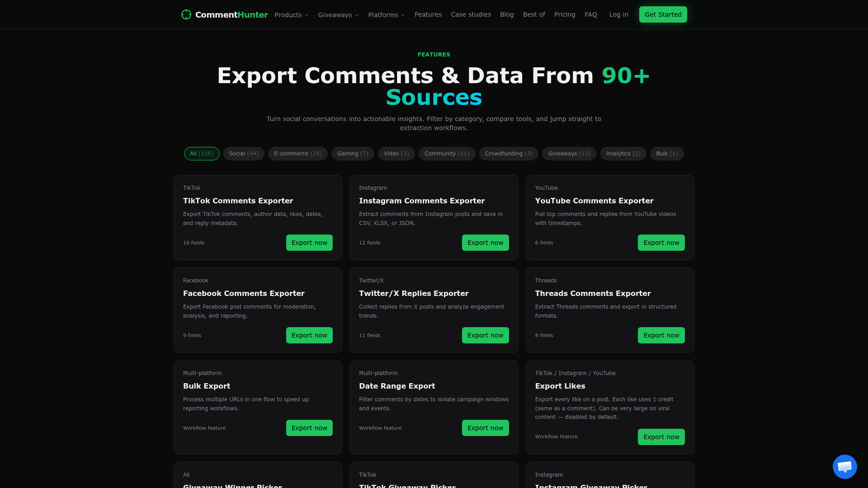The width and height of the screenshot is (868, 488).
Task: Click Export now on Threads Comments Exporter
Action: pos(661,335)
